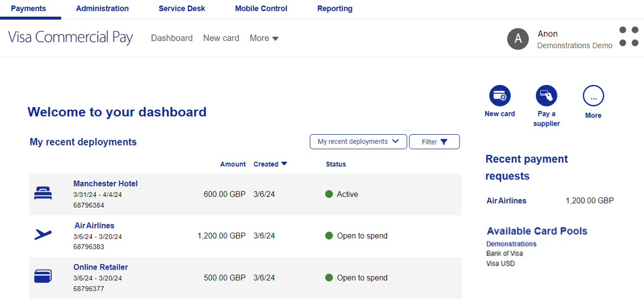The height and width of the screenshot is (304, 644).
Task: Open the Service Desk tab
Action: coord(182,8)
